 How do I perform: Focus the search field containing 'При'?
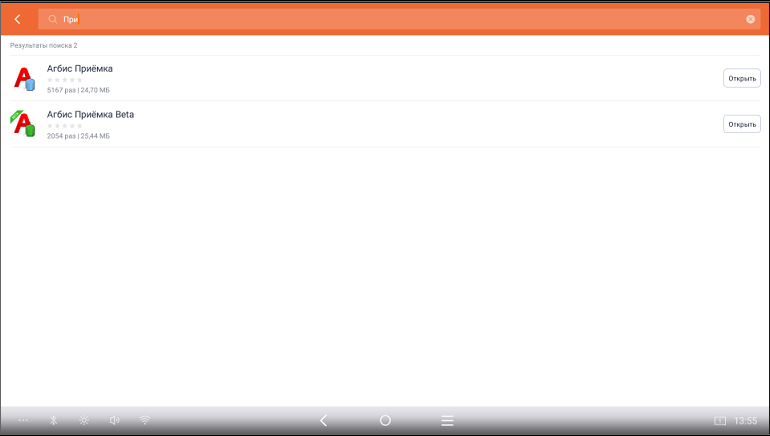pos(399,19)
